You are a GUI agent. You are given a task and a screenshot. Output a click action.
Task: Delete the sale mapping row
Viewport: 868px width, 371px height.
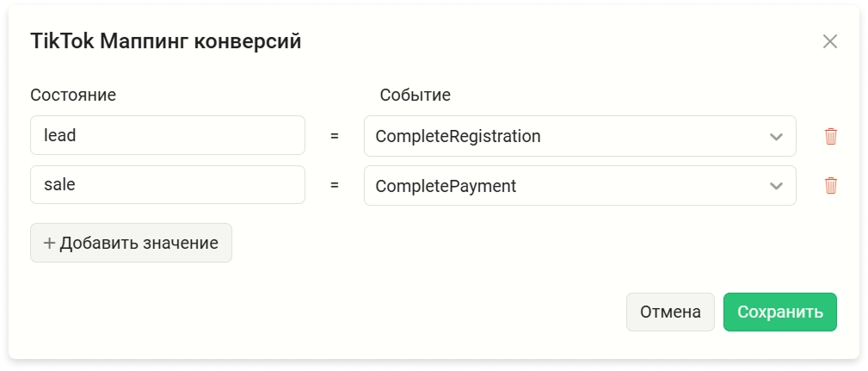(x=830, y=186)
